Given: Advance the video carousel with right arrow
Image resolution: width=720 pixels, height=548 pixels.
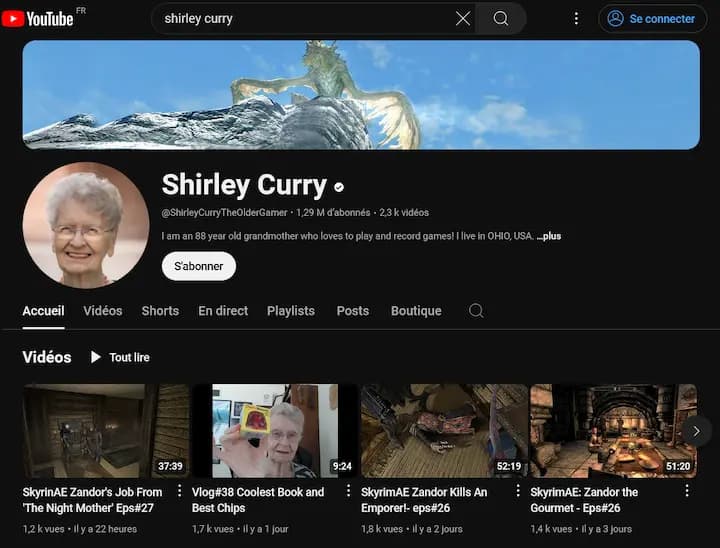Looking at the screenshot, I should 697,431.
